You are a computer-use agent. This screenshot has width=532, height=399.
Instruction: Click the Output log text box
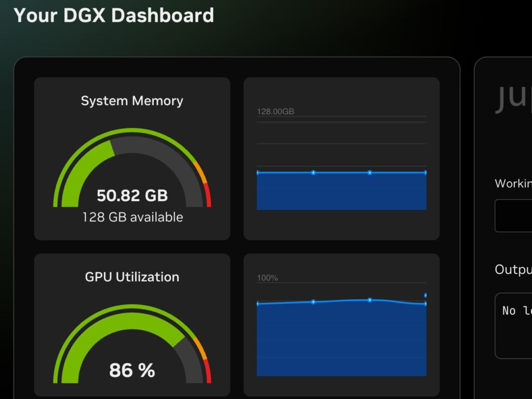click(x=514, y=326)
